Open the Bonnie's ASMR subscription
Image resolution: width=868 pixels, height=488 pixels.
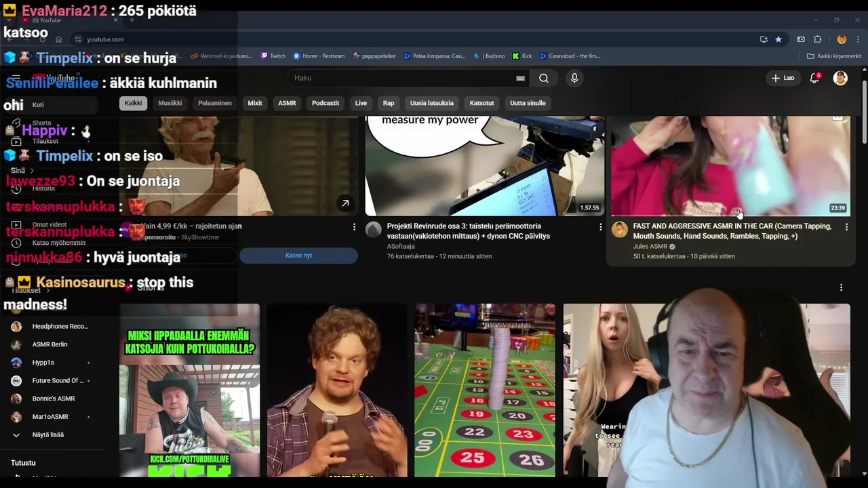click(51, 399)
